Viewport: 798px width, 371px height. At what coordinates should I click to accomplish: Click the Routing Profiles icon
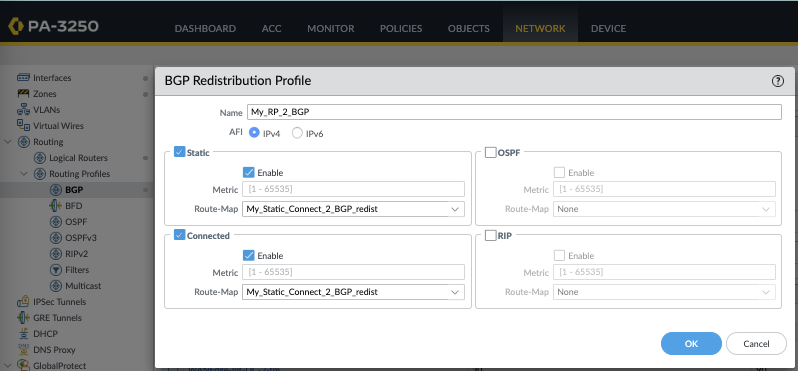point(40,174)
